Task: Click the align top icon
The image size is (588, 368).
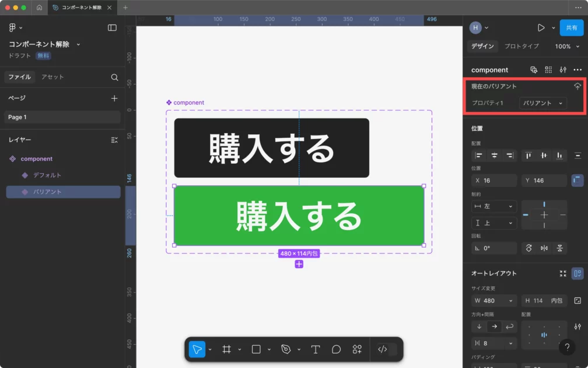Action: pyautogui.click(x=528, y=155)
